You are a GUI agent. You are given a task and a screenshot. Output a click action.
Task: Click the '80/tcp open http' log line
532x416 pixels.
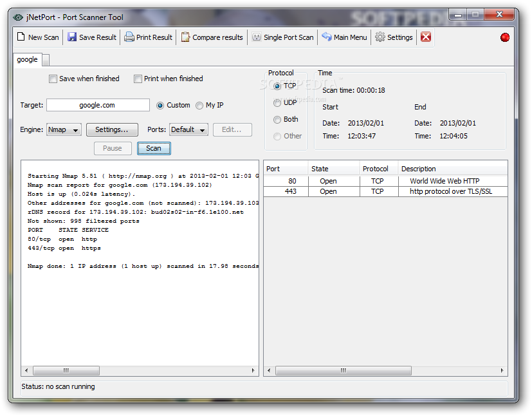62,240
